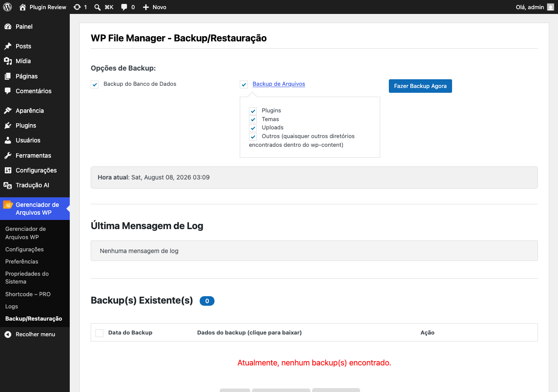This screenshot has height=392, width=558.
Task: Click the Painel dashboard icon
Action: (x=8, y=27)
